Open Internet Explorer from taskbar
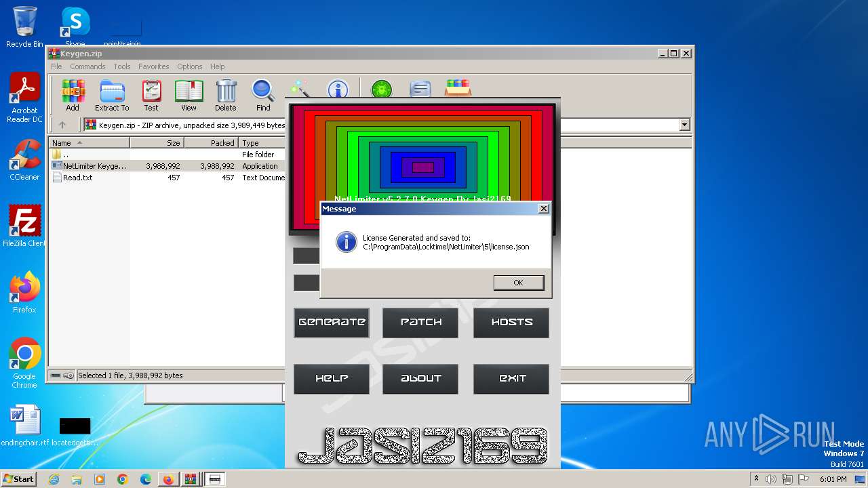 click(54, 479)
